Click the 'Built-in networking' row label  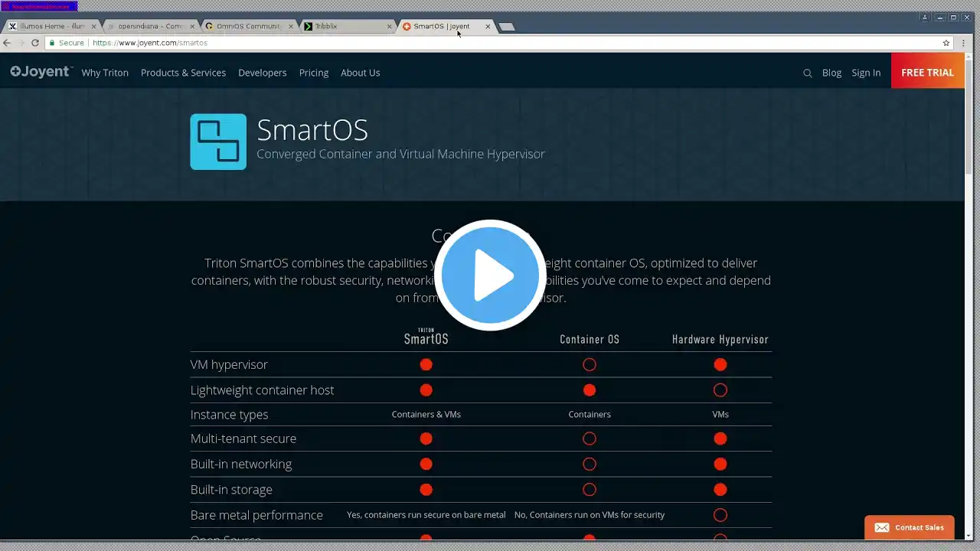coord(241,465)
